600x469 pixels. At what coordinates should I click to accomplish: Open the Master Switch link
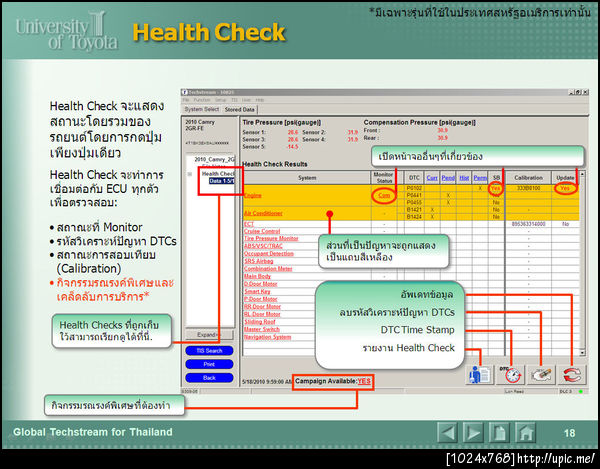[262, 329]
